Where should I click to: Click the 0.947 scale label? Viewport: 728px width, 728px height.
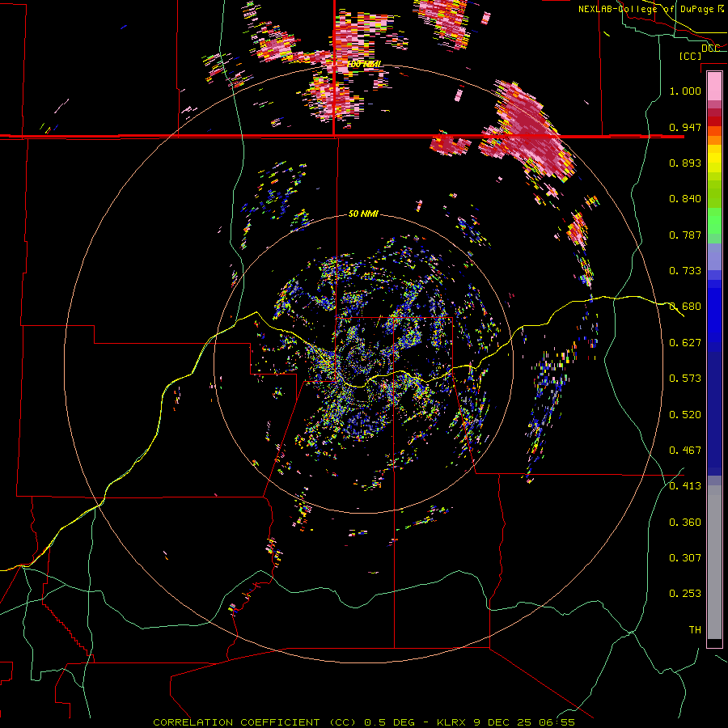pyautogui.click(x=685, y=127)
